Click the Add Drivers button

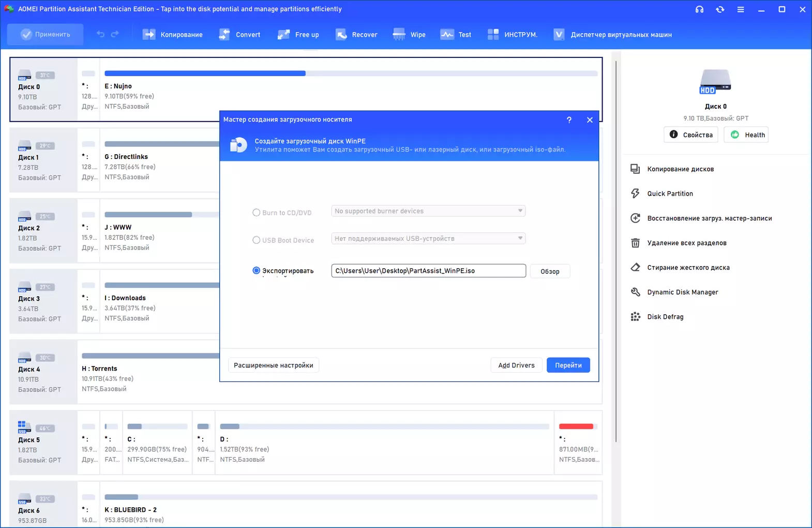[x=516, y=365]
